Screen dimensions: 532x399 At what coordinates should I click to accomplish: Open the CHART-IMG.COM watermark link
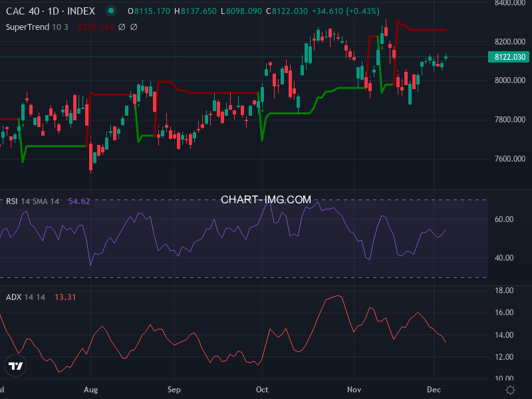265,199
